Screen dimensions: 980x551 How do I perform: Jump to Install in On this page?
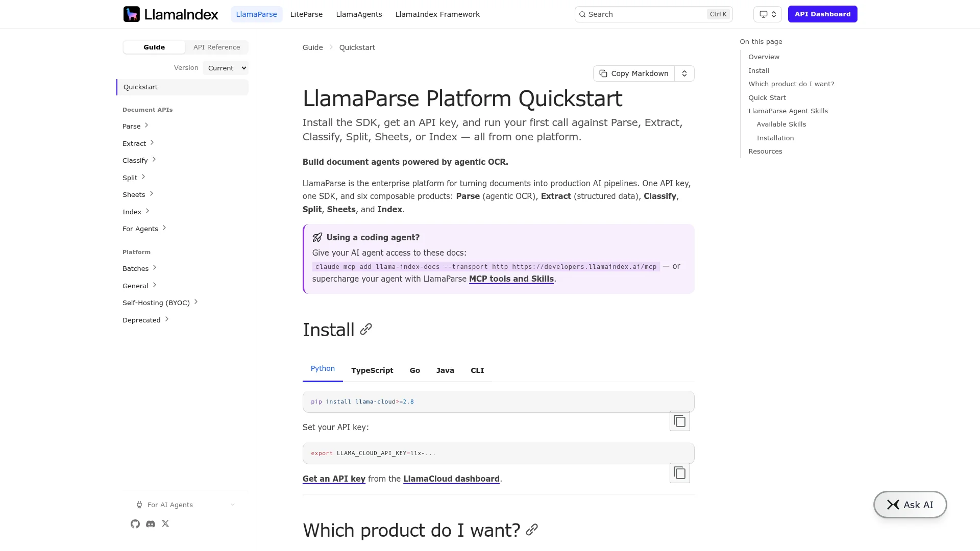click(758, 71)
